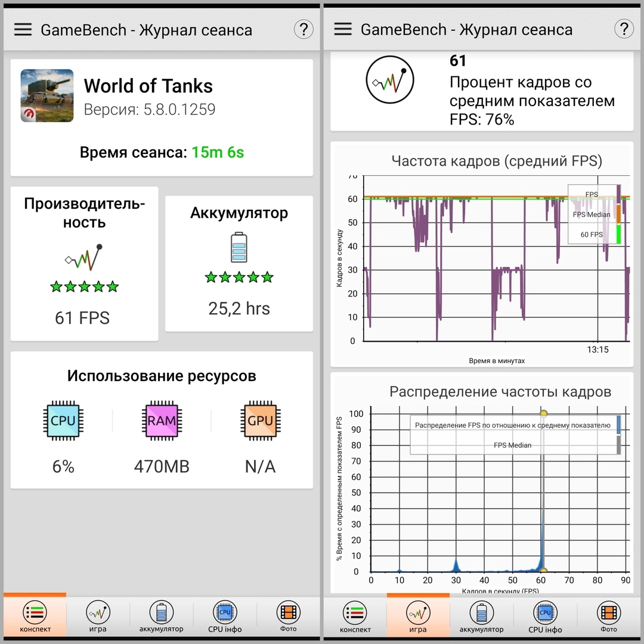Open the Фото tab on the right screen
The width and height of the screenshot is (644, 644).
coord(609,617)
